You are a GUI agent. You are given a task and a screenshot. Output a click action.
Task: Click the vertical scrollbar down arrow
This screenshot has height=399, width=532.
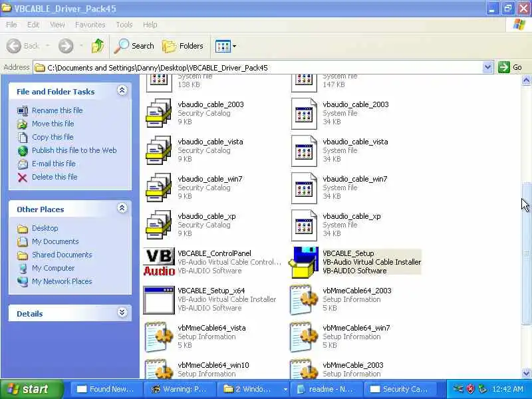pyautogui.click(x=526, y=373)
